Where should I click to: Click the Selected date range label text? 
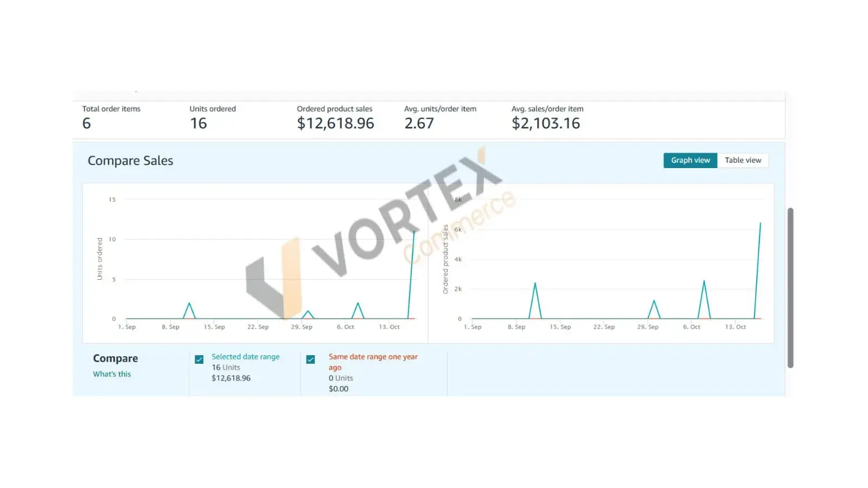[x=245, y=357]
